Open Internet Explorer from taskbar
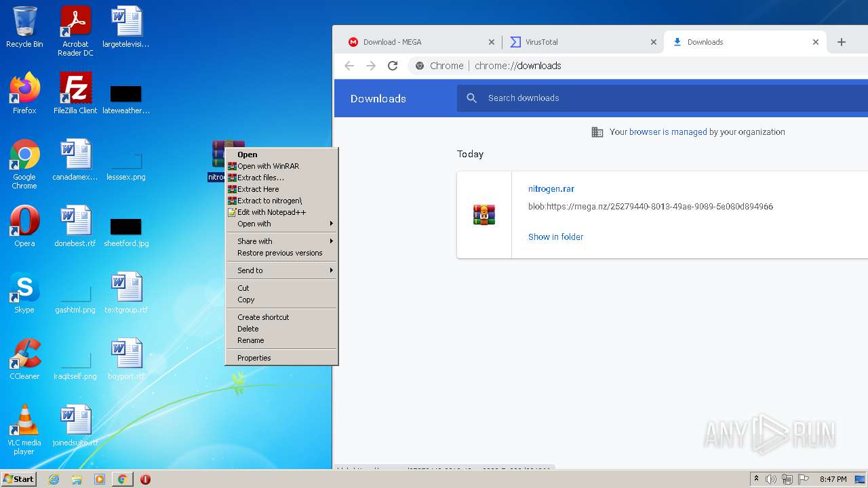 [54, 479]
